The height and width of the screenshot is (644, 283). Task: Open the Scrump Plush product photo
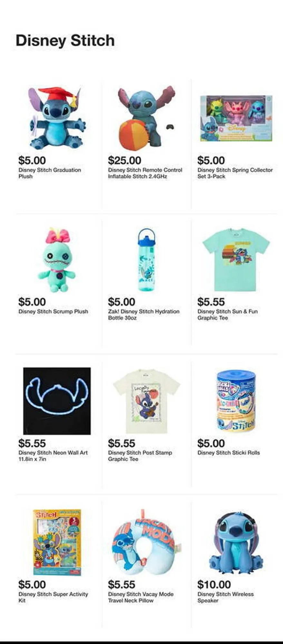click(57, 260)
